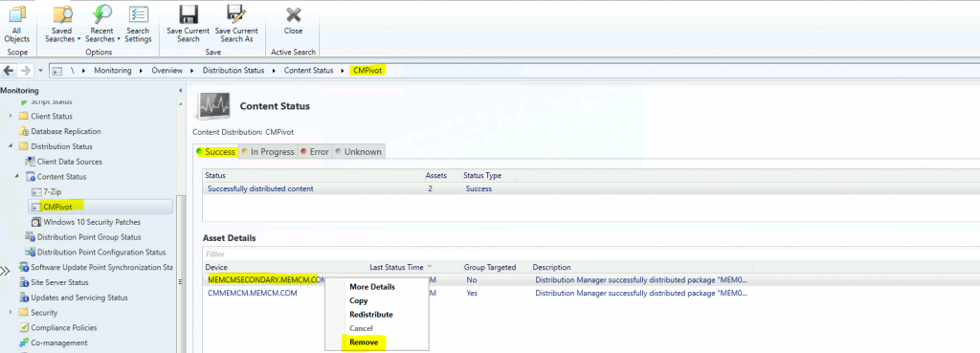Click the CMPivot breadcrumb
The width and height of the screenshot is (980, 353).
click(368, 71)
